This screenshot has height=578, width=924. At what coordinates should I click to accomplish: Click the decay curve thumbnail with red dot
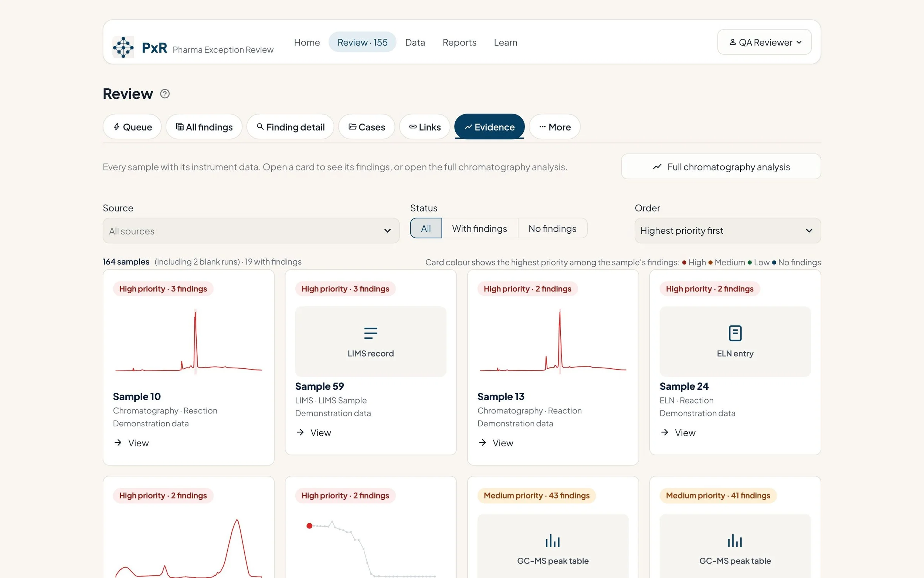(370, 546)
